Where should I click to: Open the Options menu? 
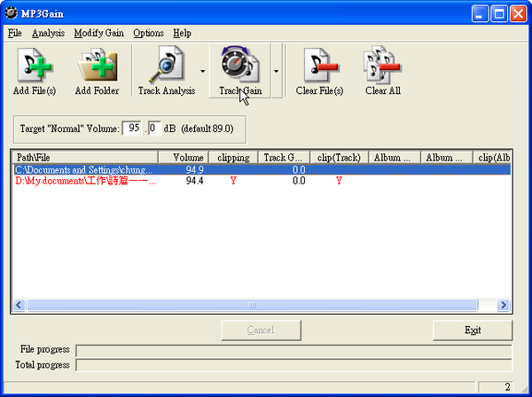click(x=148, y=33)
